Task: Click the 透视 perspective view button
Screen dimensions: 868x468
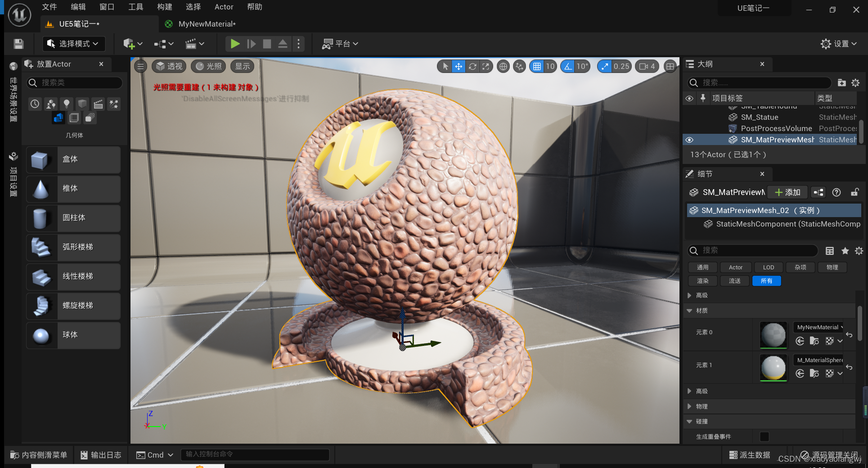Action: tap(169, 67)
